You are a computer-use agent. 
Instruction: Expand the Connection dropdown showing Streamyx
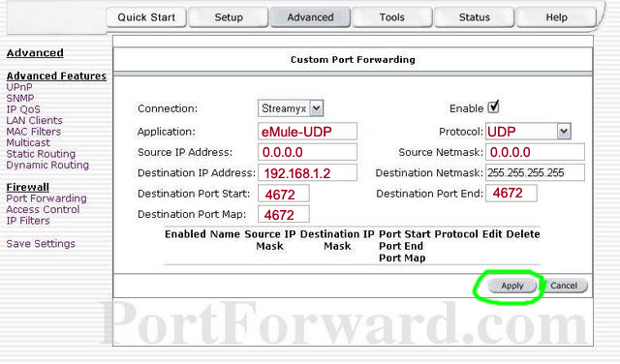click(291, 108)
